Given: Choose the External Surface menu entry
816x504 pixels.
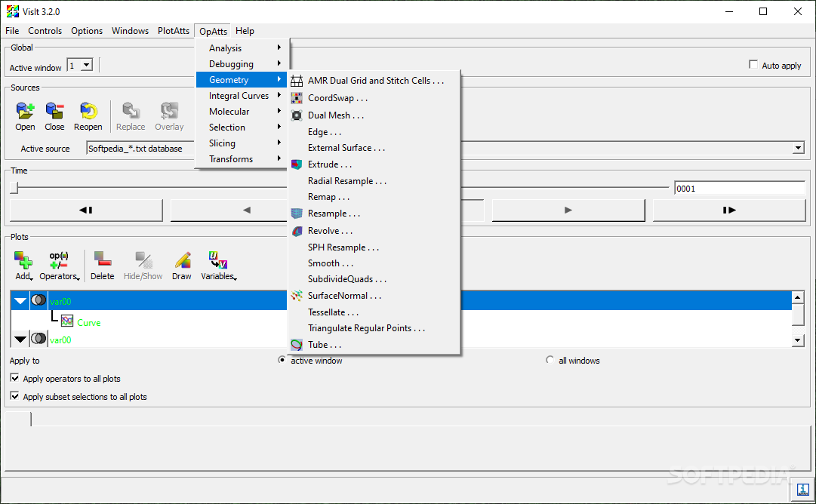Looking at the screenshot, I should click(x=374, y=148).
